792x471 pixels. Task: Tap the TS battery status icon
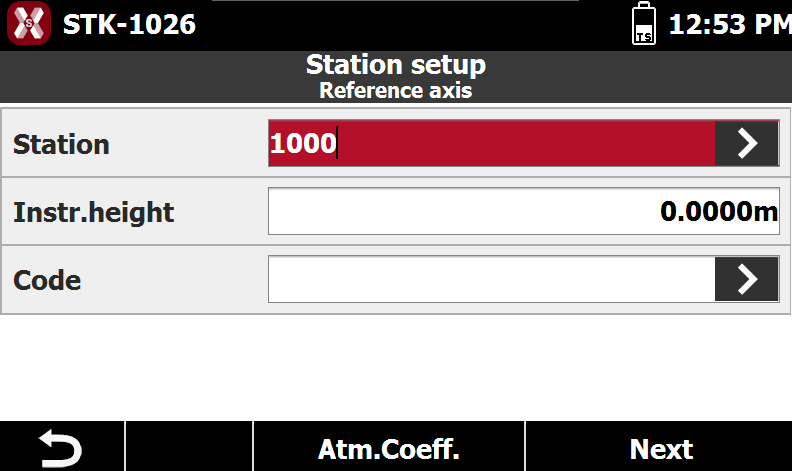click(x=644, y=23)
